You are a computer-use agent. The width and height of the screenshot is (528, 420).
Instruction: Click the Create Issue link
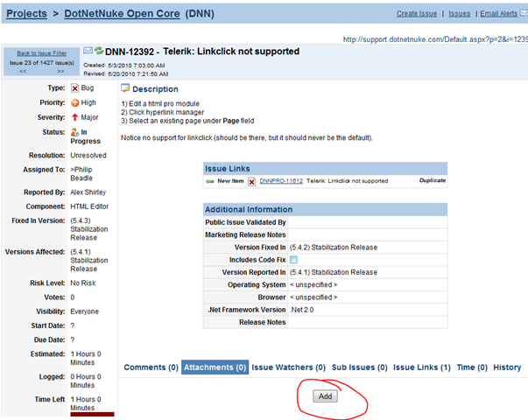(417, 13)
